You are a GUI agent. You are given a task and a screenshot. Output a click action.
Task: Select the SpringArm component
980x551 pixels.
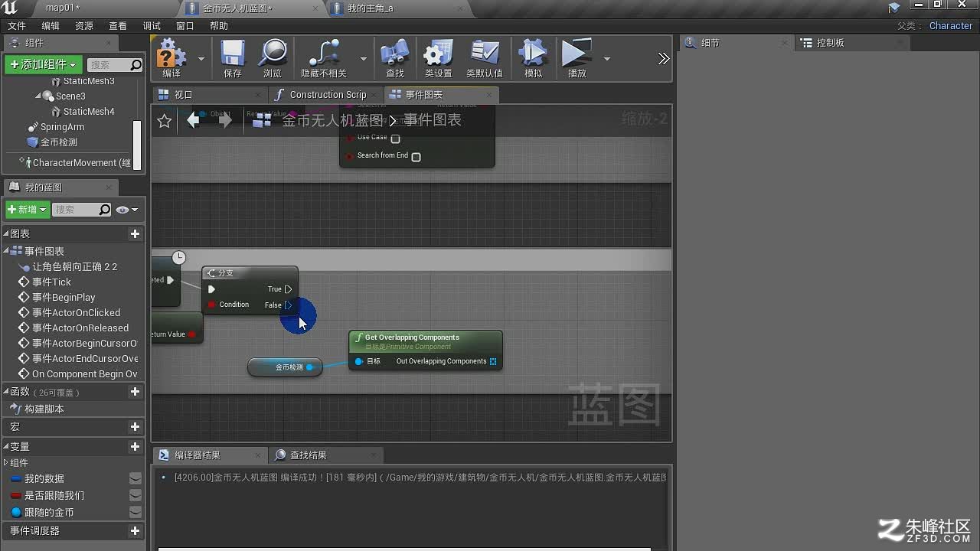point(62,127)
